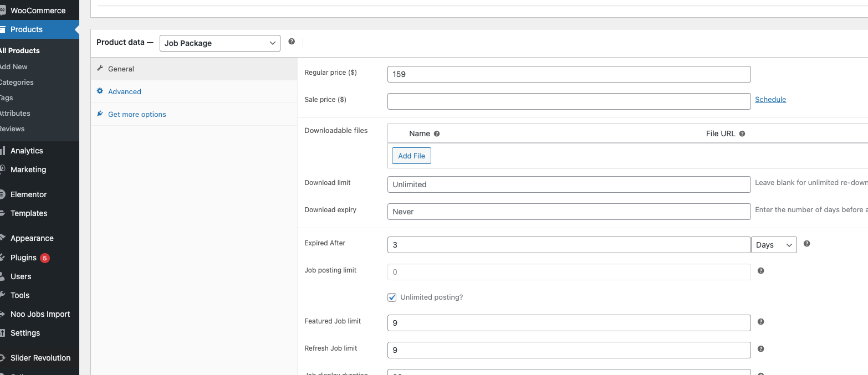This screenshot has height=375, width=868.
Task: Click the Slider Revolution refresh icon
Action: 2,358
